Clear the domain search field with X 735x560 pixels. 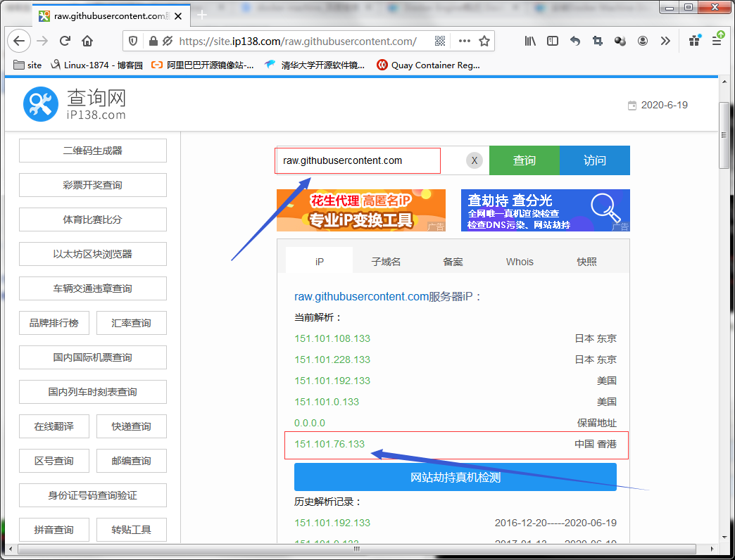475,160
